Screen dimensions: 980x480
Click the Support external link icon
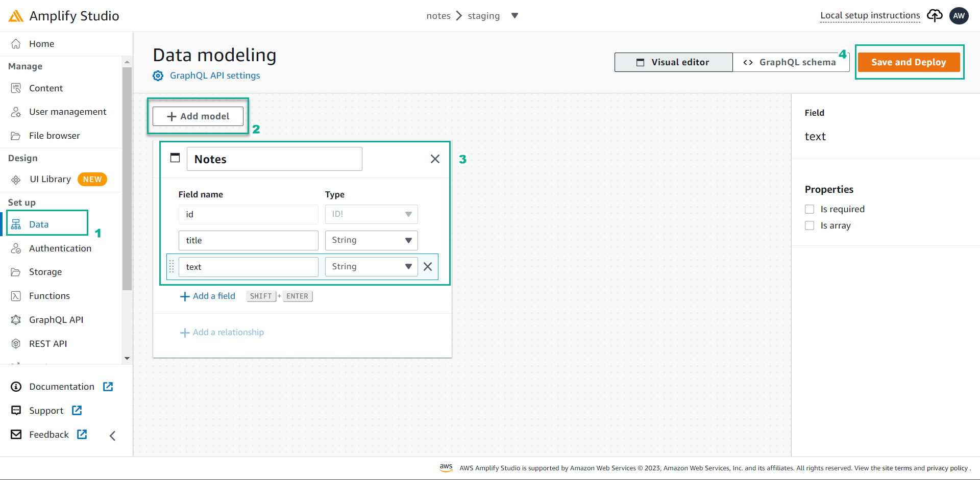click(x=77, y=410)
